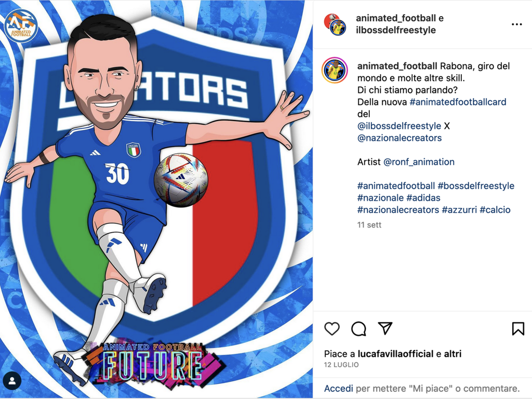Open the three-dot more options menu
532x399 pixels.
pyautogui.click(x=516, y=24)
